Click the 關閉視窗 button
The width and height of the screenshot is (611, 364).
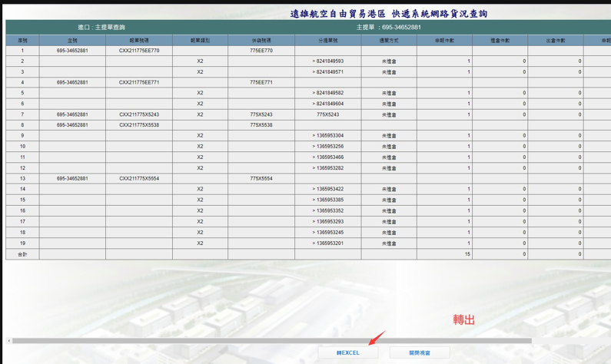[x=419, y=352]
